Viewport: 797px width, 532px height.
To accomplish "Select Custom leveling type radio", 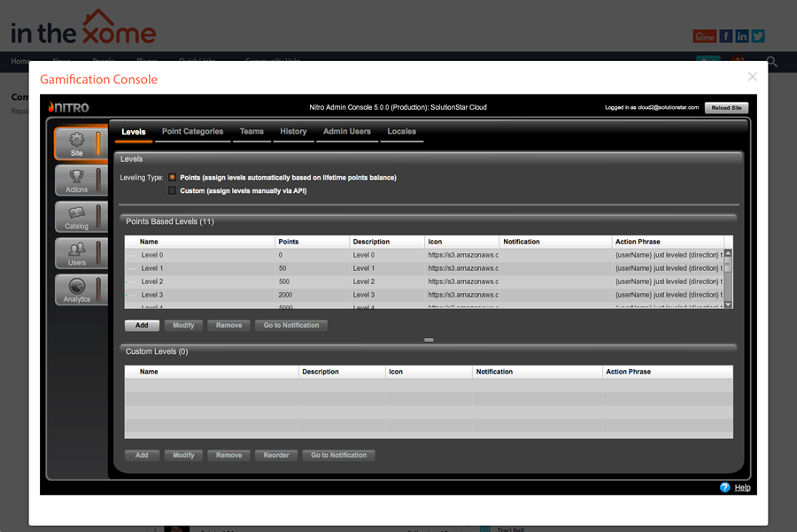I will 173,190.
